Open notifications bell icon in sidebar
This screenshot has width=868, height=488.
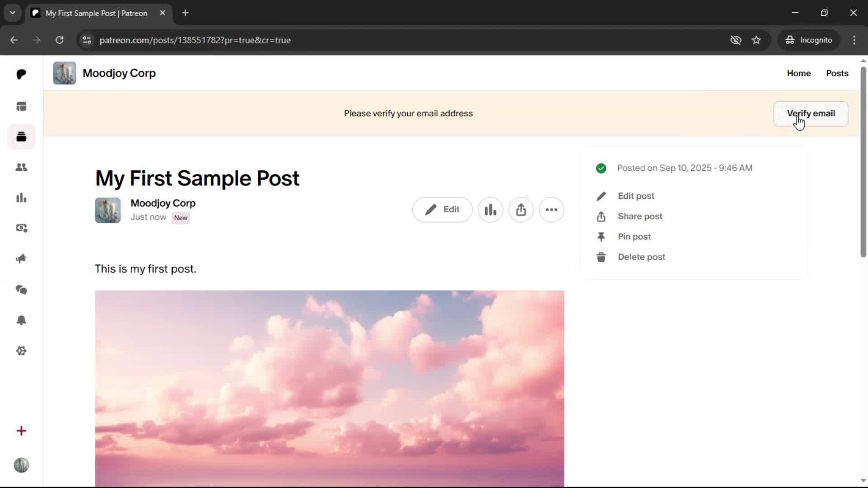(21, 320)
